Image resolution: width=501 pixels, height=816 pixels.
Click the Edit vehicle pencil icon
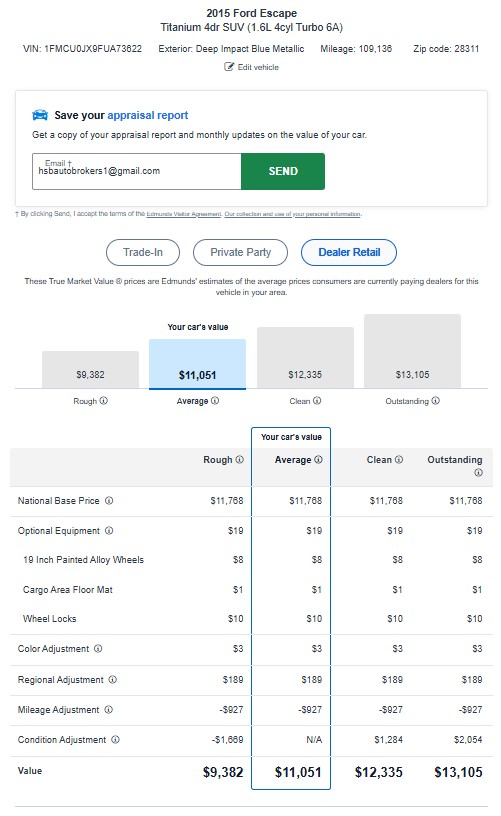coord(229,67)
